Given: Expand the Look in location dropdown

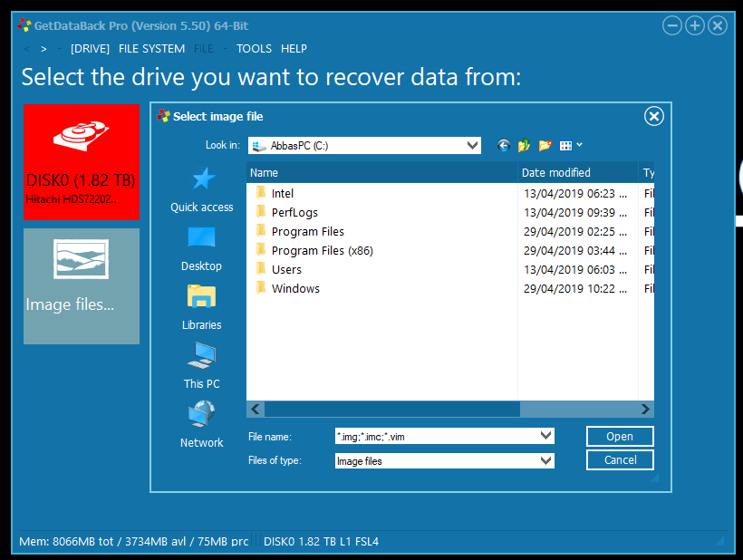Looking at the screenshot, I should (472, 146).
